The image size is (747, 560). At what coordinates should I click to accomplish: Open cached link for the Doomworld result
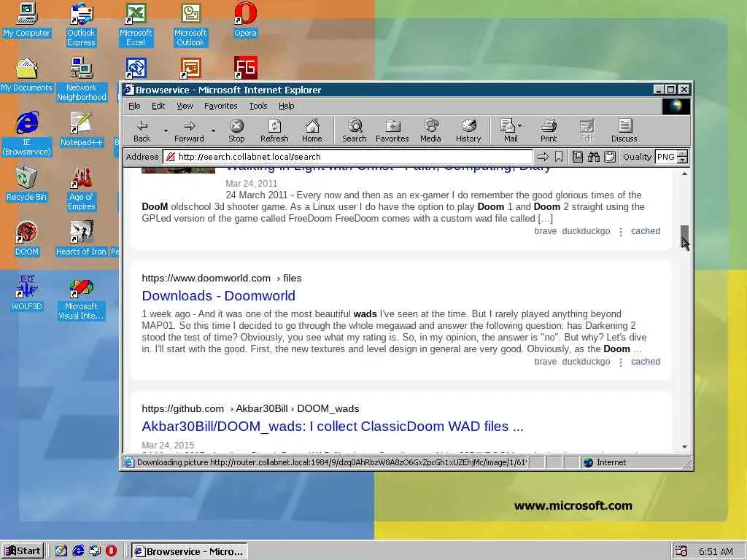[646, 362]
